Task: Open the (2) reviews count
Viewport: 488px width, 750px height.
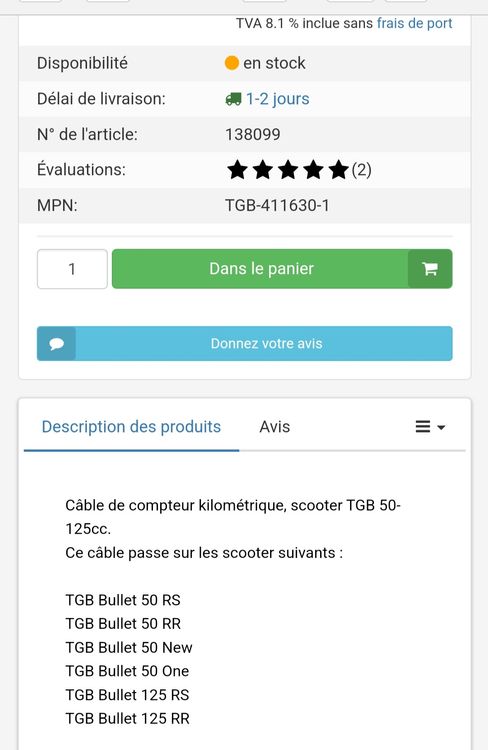Action: pos(362,170)
